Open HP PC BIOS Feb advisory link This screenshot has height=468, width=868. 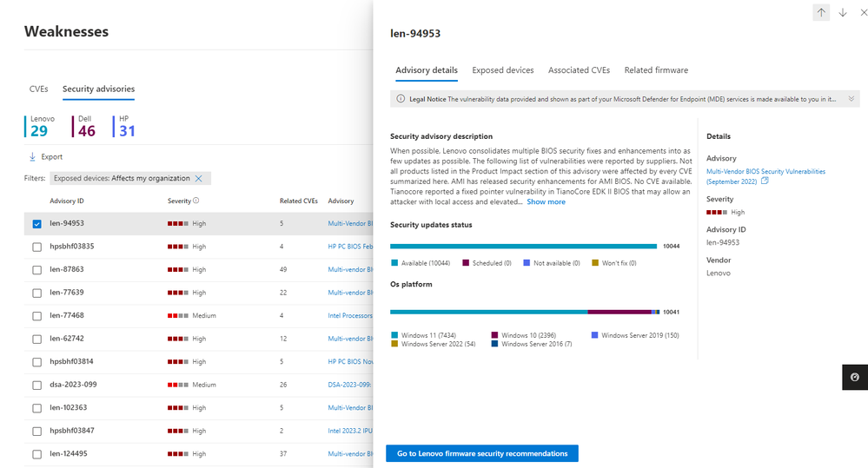point(350,247)
